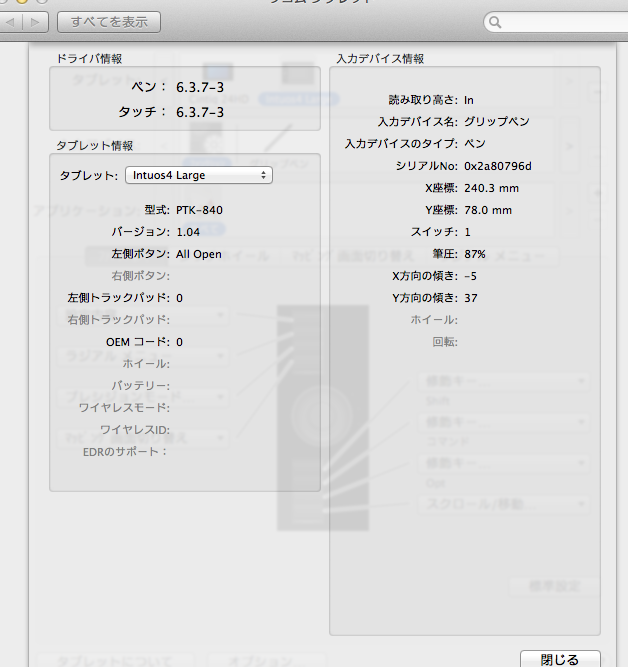
Task: Click the 入力デバイス情報 section heading
Action: pyautogui.click(x=380, y=59)
